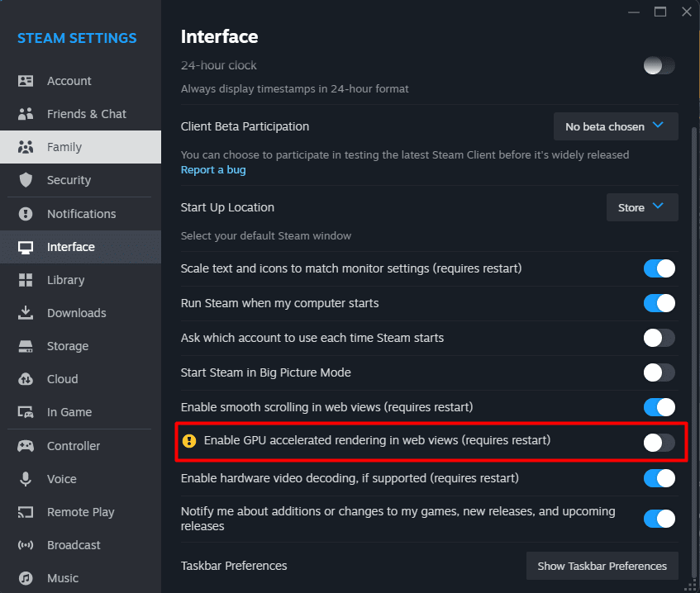
Task: Click the Report a bug link
Action: pos(213,169)
